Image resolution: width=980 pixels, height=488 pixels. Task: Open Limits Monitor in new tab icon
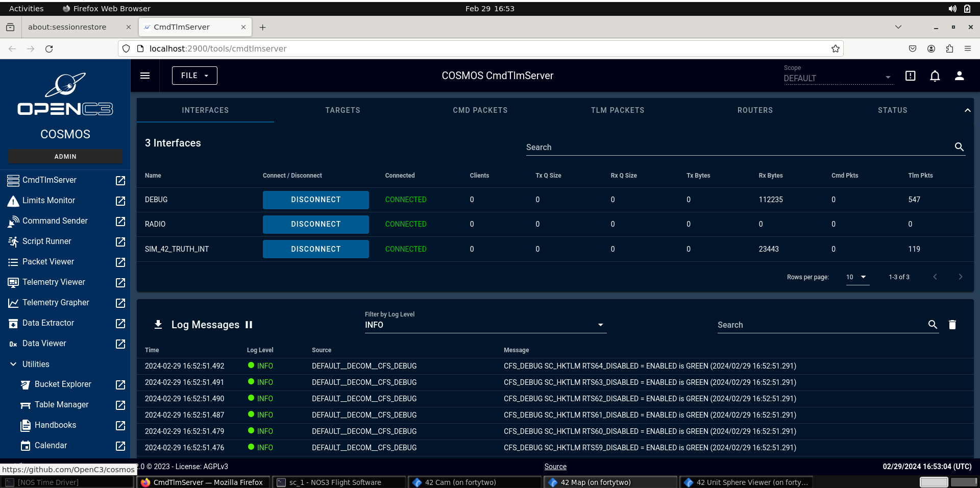(x=120, y=201)
